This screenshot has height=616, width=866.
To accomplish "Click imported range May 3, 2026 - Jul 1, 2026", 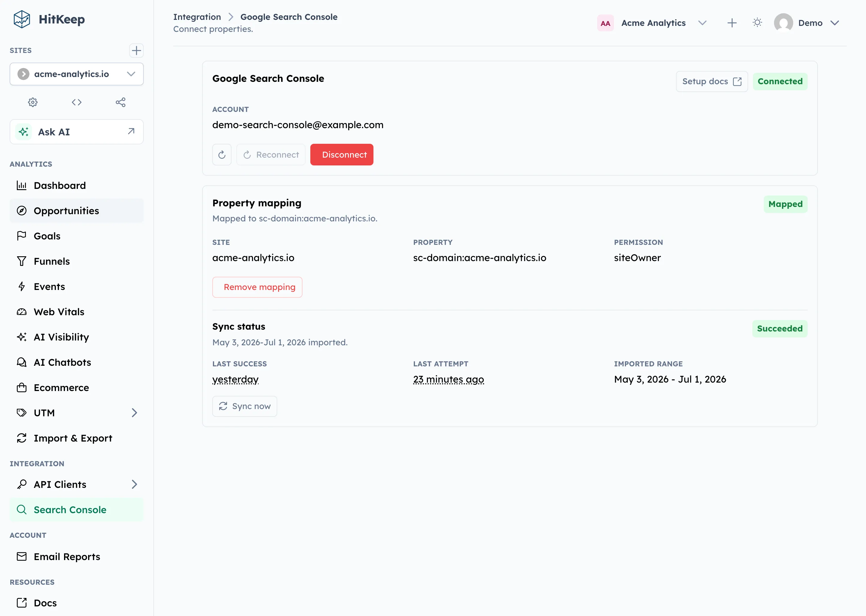I will pos(670,379).
